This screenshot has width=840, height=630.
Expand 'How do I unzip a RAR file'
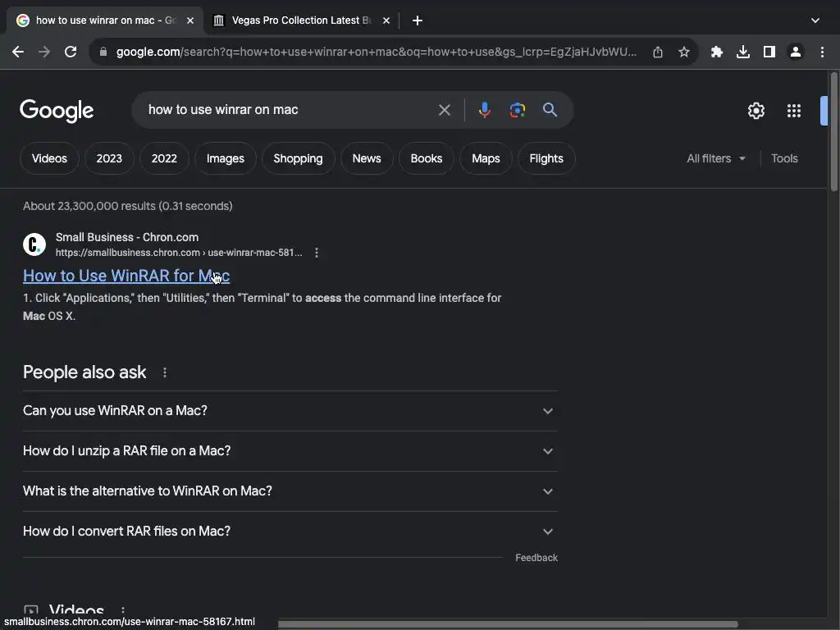pyautogui.click(x=290, y=451)
